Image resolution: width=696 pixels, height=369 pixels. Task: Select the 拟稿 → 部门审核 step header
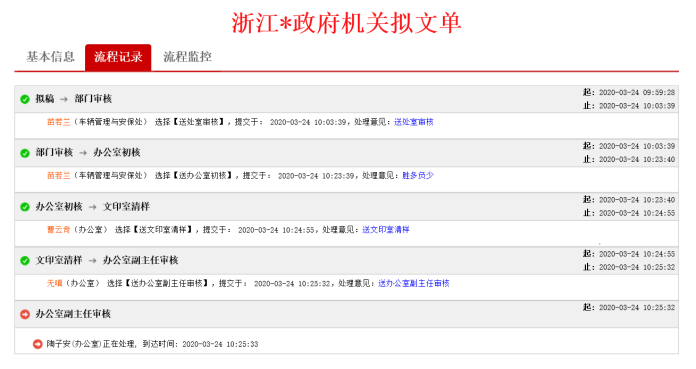[x=74, y=99]
